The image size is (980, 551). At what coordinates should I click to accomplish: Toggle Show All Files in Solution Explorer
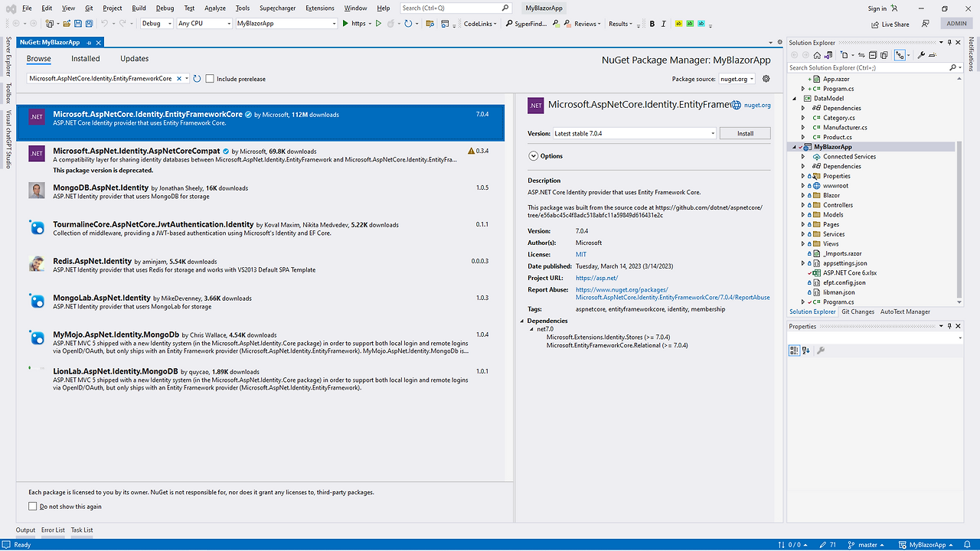(x=885, y=55)
